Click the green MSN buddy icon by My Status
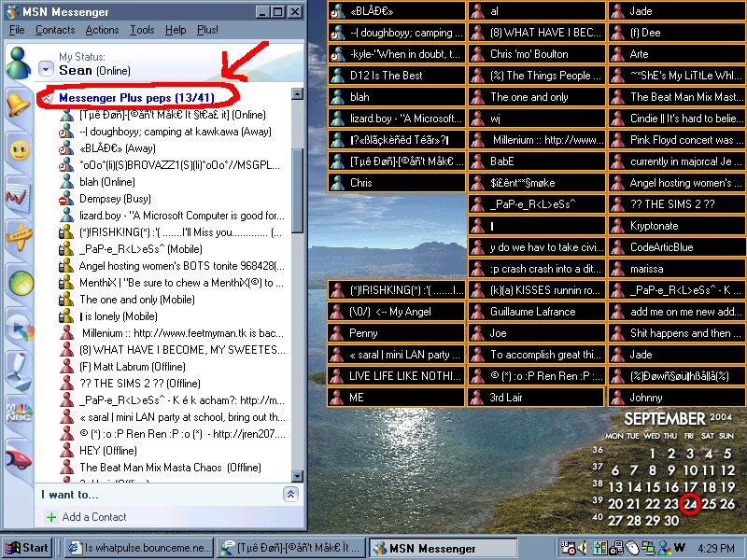The width and height of the screenshot is (747, 560). [x=19, y=63]
